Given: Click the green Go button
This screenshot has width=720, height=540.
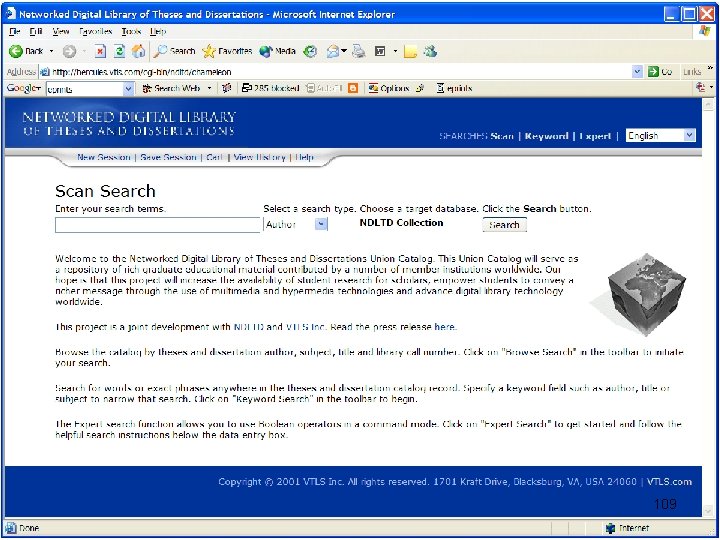Looking at the screenshot, I should [x=660, y=72].
